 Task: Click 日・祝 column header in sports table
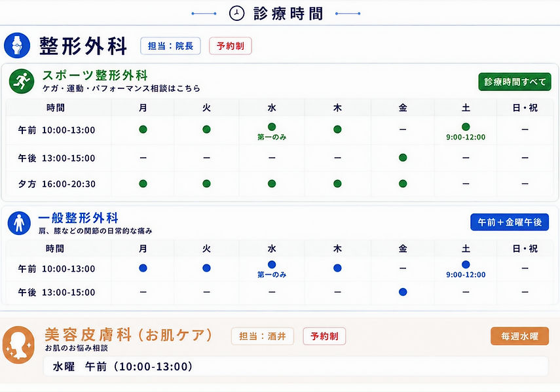(525, 108)
